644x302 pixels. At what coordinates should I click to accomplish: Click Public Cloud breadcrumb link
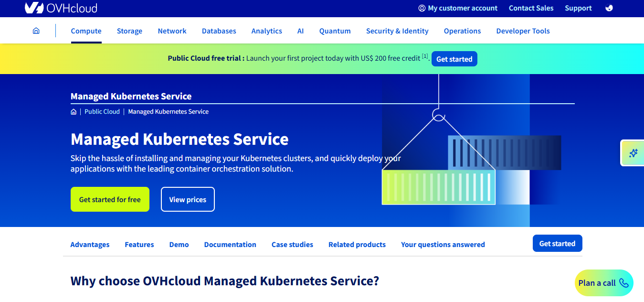click(102, 111)
